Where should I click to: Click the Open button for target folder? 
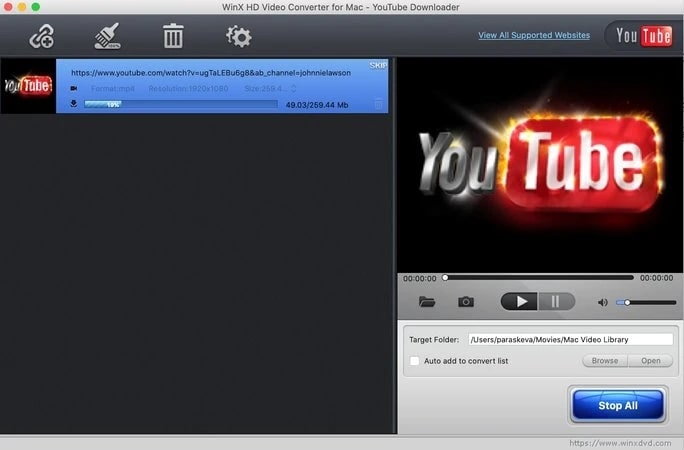650,361
